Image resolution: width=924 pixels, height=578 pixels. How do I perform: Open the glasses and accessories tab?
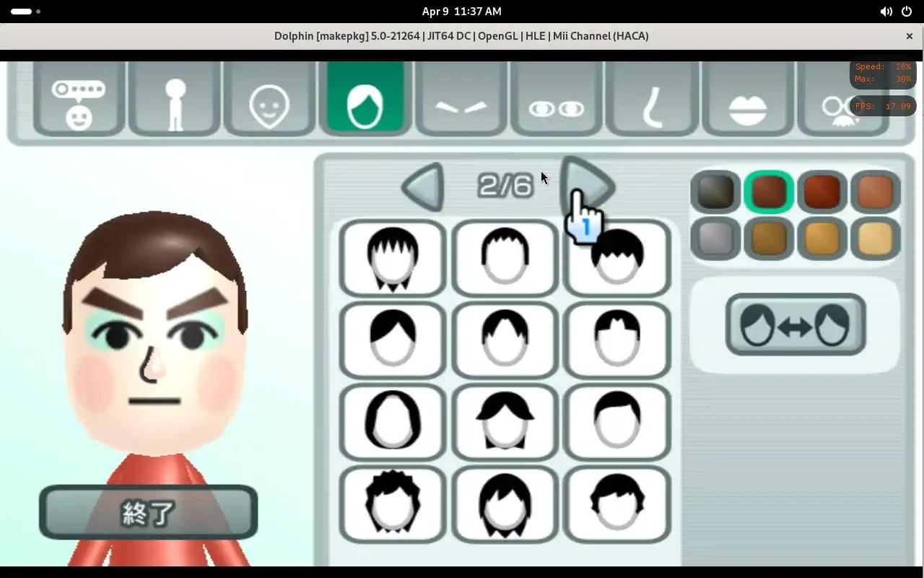coord(842,99)
